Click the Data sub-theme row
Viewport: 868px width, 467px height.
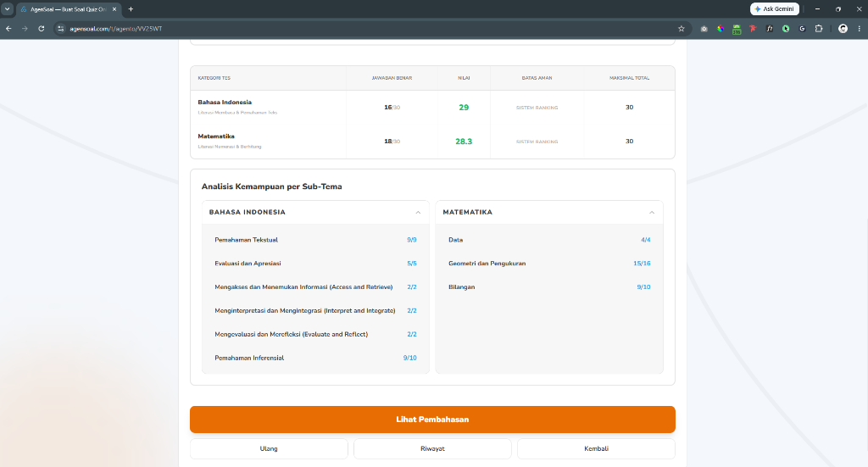click(x=549, y=240)
